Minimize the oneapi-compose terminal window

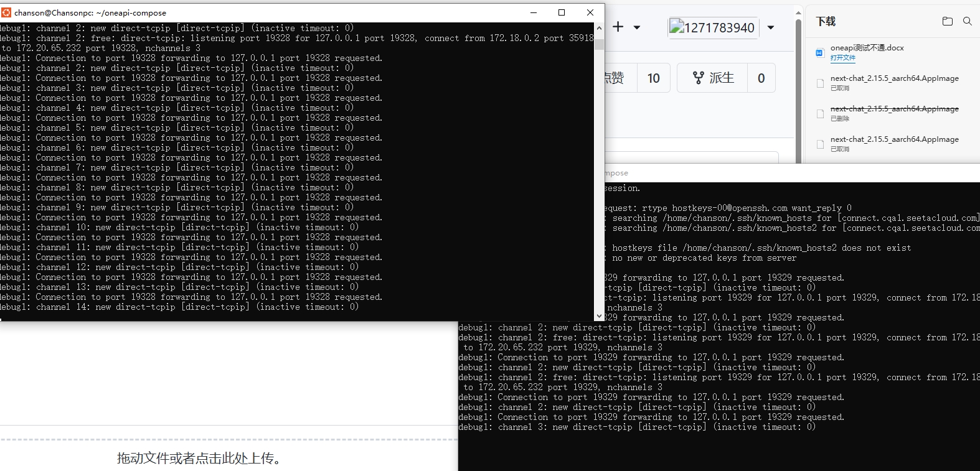534,12
